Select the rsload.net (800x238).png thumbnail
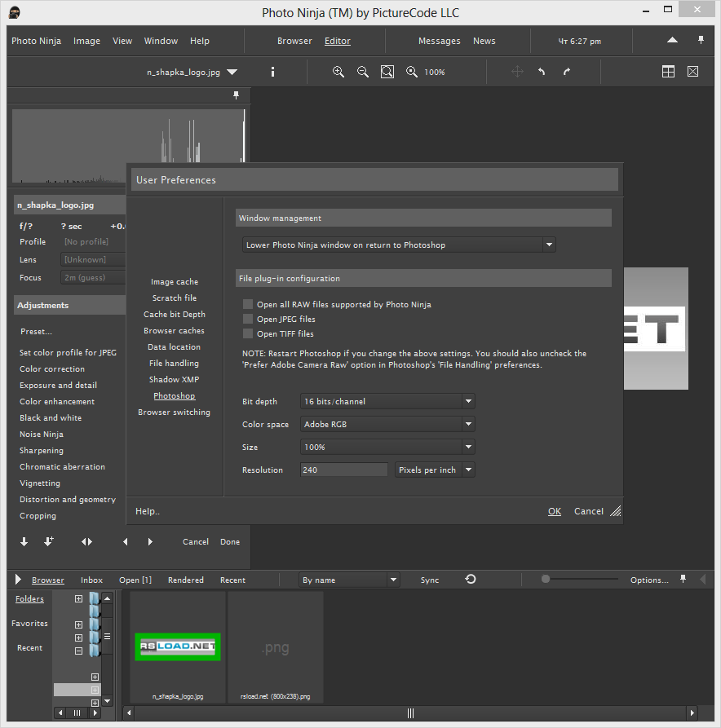The width and height of the screenshot is (721, 728). [x=276, y=646]
